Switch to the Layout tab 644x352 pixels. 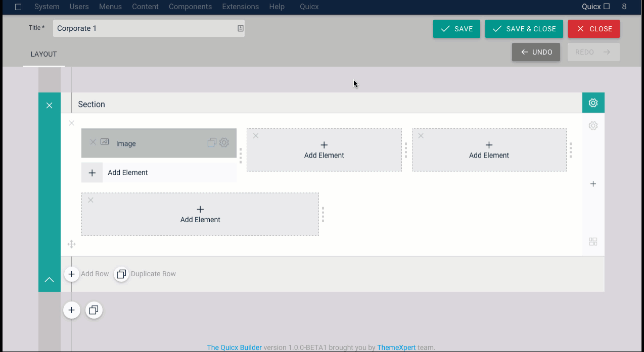tap(43, 54)
